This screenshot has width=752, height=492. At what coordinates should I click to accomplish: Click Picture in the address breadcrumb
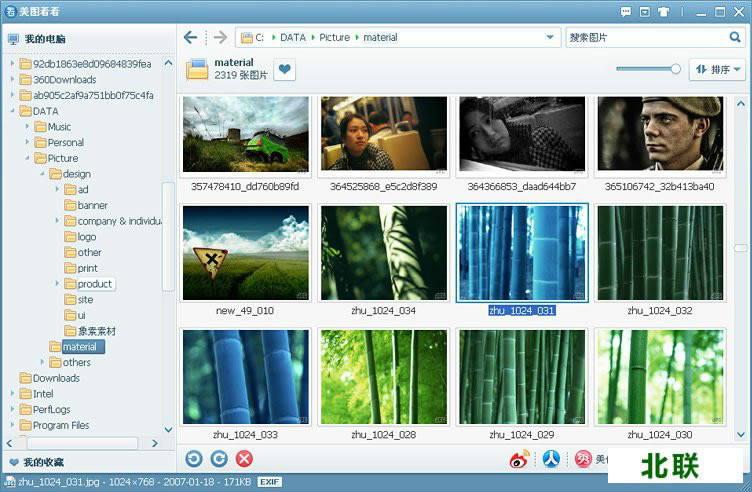point(335,38)
